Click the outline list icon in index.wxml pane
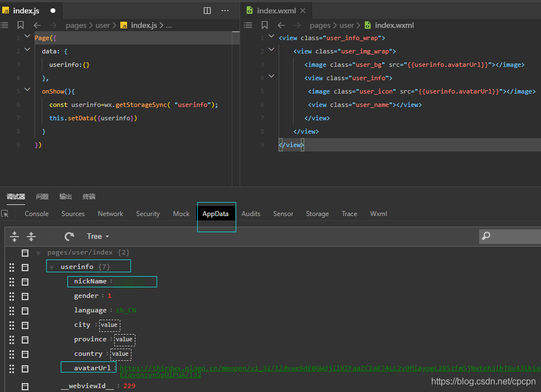Screen dimensions: 541x392 point(248,25)
